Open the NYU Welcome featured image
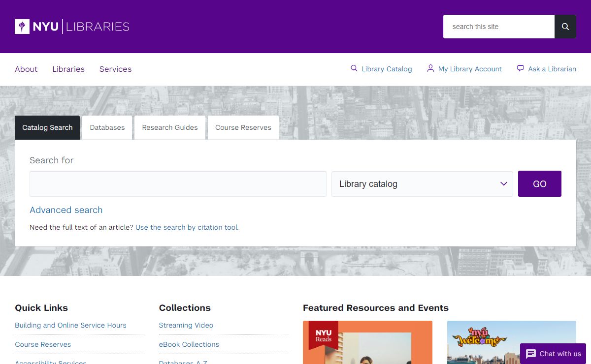Viewport: 591px width, 364px height. [x=512, y=342]
